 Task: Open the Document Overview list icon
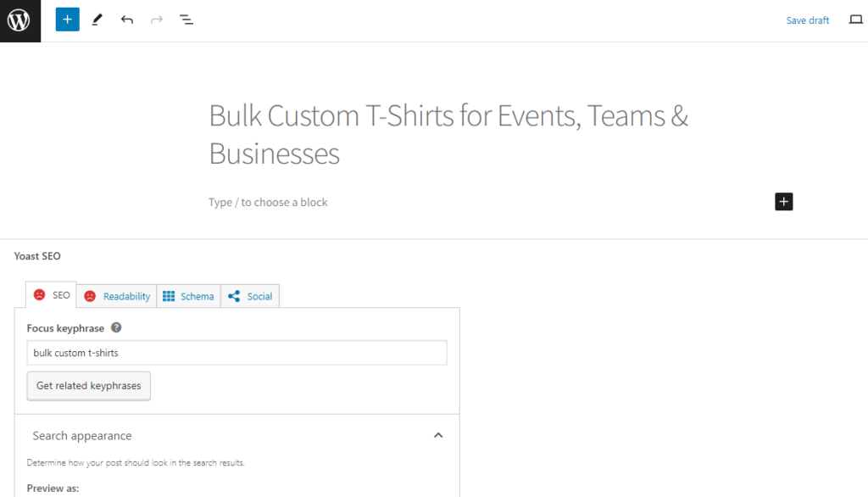pyautogui.click(x=186, y=19)
